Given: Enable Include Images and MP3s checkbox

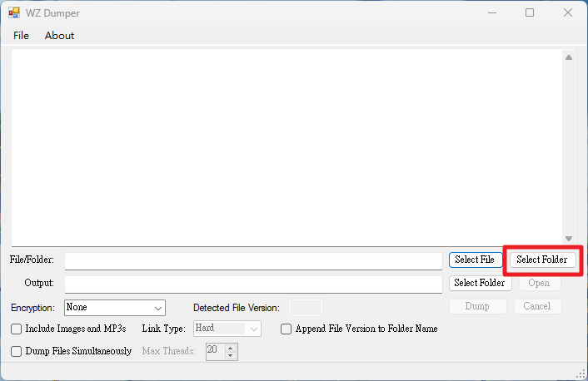Looking at the screenshot, I should (16, 329).
